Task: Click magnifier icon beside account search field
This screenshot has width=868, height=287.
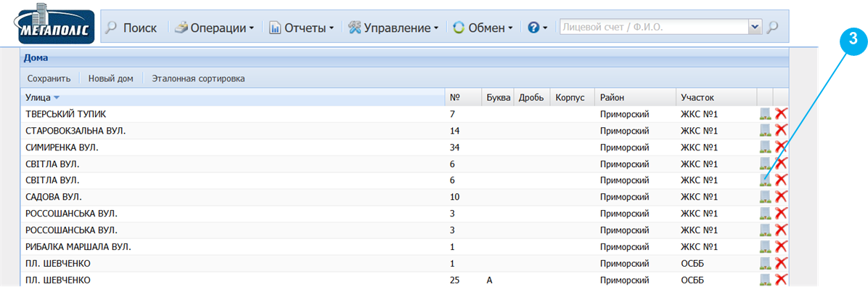Action: [773, 27]
